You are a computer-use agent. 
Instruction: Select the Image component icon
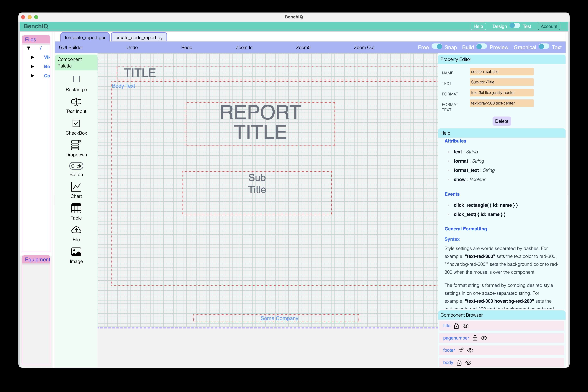[76, 252]
